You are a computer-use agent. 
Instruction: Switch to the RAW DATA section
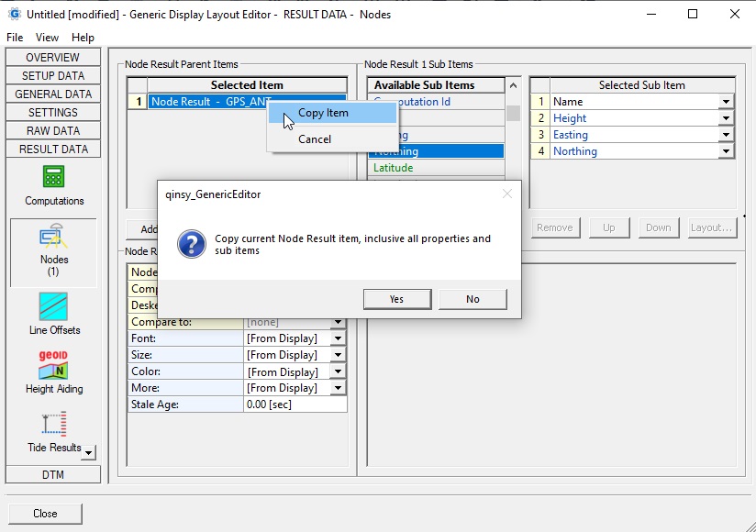tap(53, 131)
